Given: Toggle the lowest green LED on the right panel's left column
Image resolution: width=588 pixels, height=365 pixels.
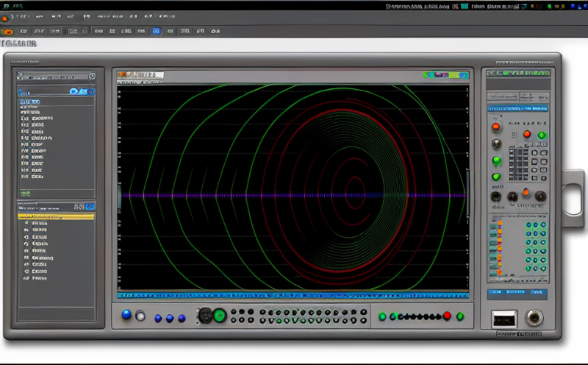Looking at the screenshot, I should tap(497, 177).
